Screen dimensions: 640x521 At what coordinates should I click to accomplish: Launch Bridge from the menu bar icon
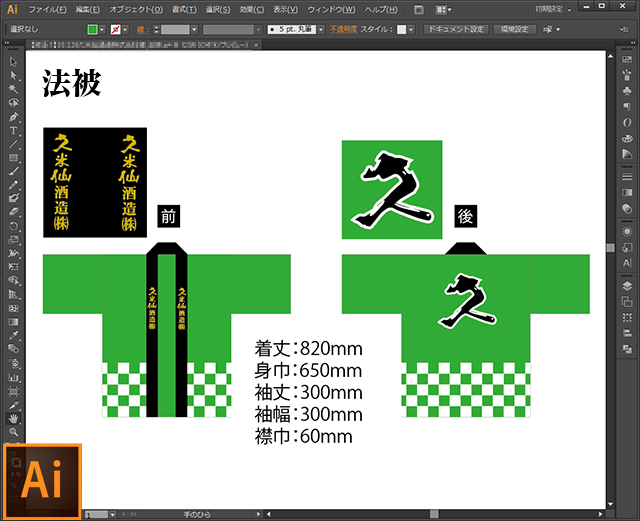pyautogui.click(x=419, y=10)
